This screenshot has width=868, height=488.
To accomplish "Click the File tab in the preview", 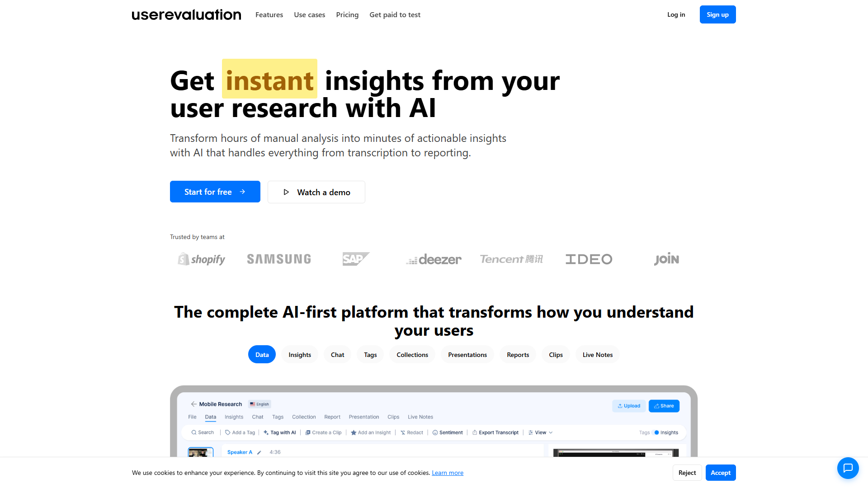I will pos(192,417).
